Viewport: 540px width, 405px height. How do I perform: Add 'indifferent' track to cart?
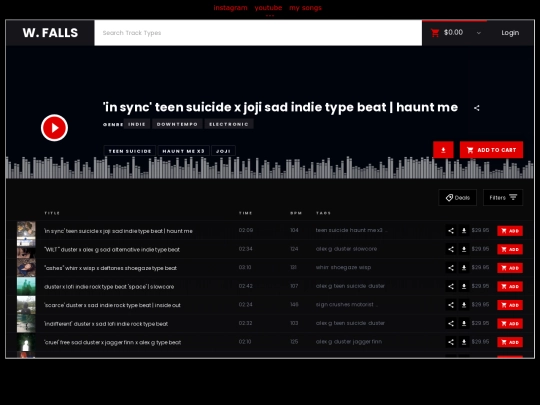[x=510, y=324]
